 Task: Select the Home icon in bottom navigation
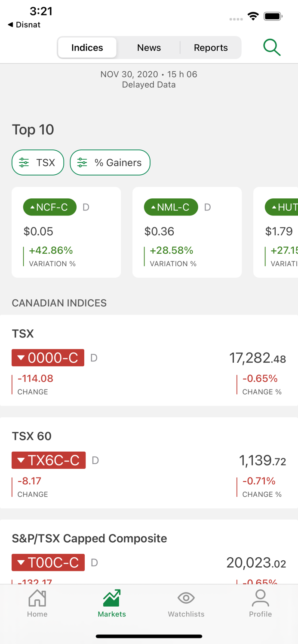coord(37,603)
